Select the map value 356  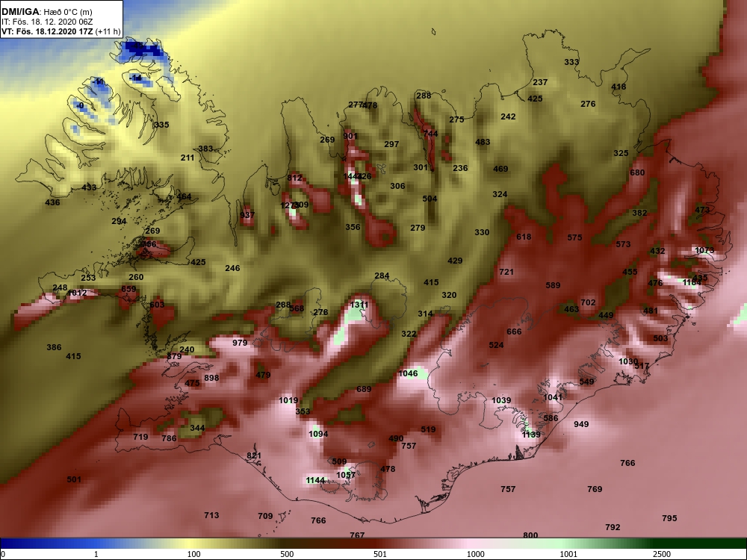pos(353,227)
